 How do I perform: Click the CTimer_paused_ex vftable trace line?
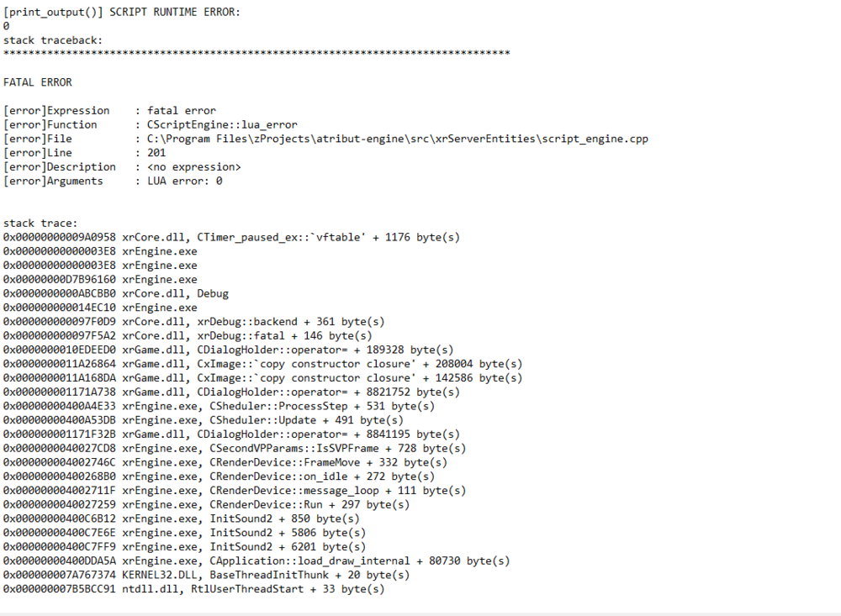click(231, 237)
